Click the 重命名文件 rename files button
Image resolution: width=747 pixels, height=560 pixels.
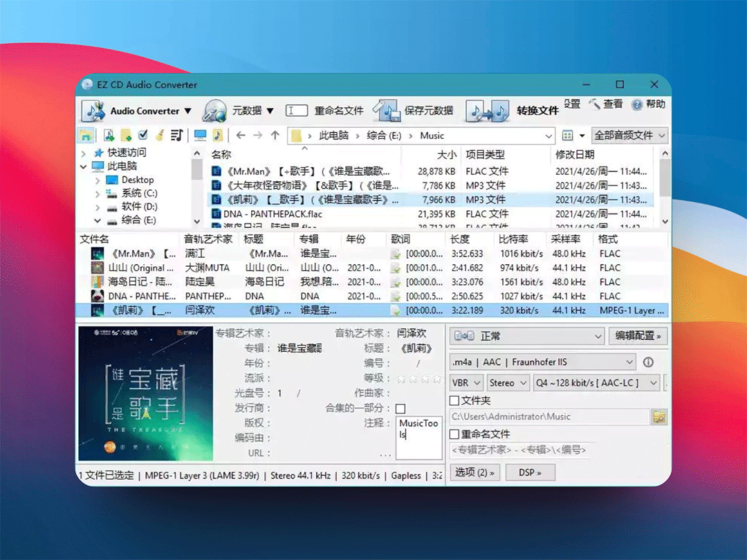[x=324, y=111]
